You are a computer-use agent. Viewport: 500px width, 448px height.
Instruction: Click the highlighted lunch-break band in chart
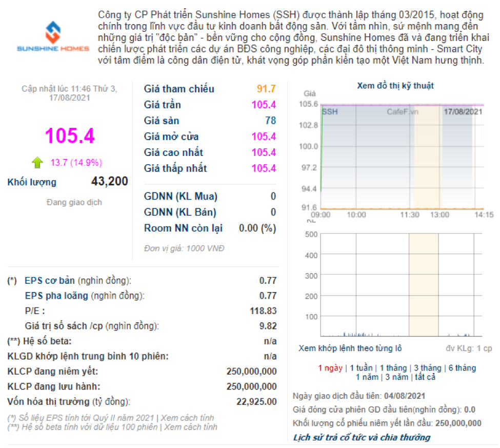coord(427,159)
